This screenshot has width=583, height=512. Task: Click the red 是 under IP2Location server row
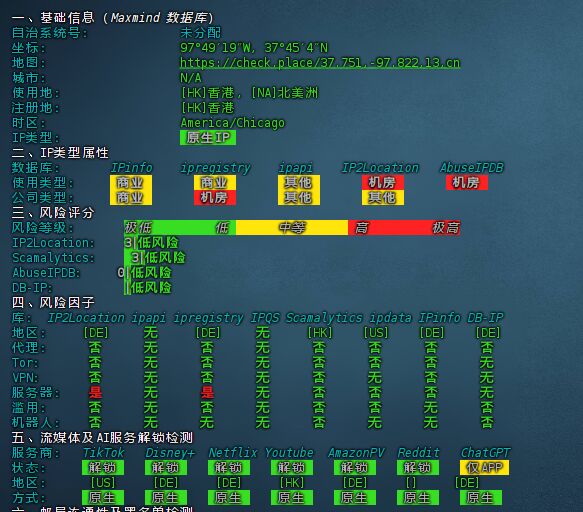tap(96, 393)
